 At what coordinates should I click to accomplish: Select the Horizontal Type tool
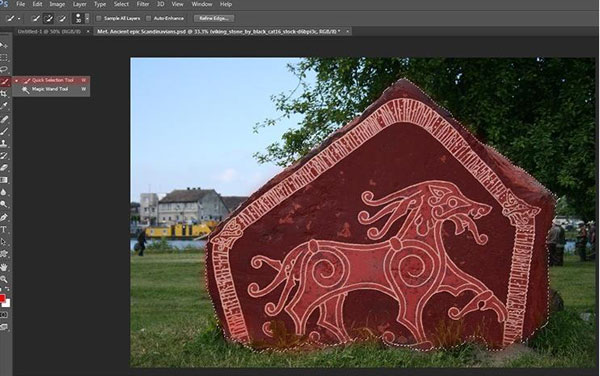pyautogui.click(x=4, y=230)
